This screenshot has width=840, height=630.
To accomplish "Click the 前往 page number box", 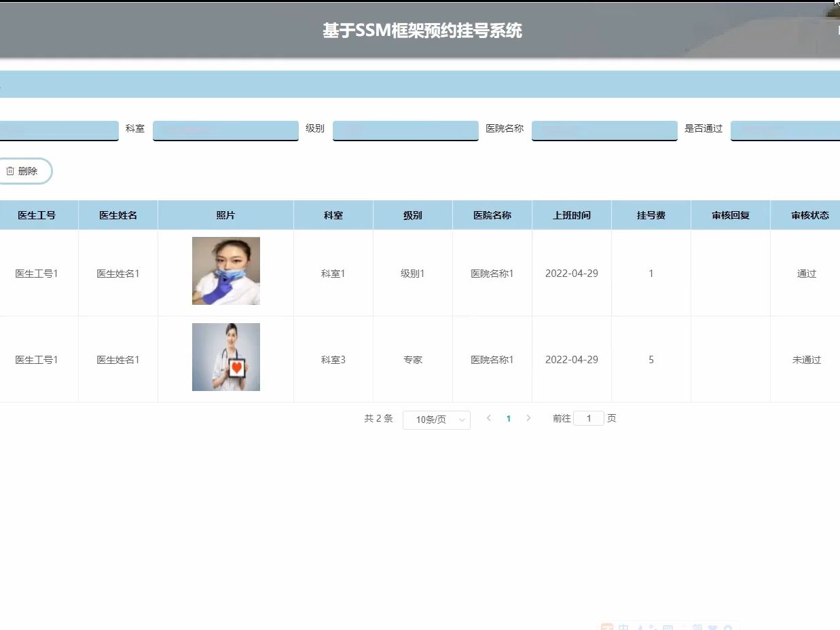I will coord(588,418).
